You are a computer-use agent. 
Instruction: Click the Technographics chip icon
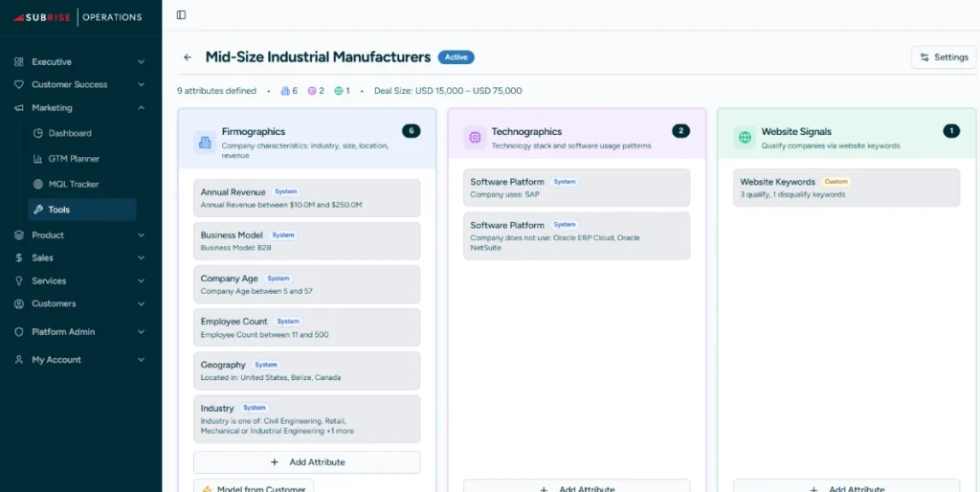point(475,138)
